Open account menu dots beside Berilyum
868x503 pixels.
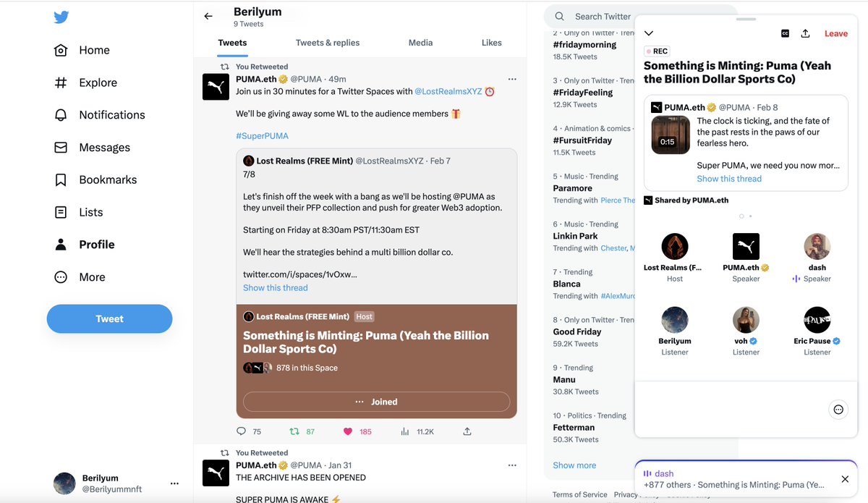coord(174,483)
